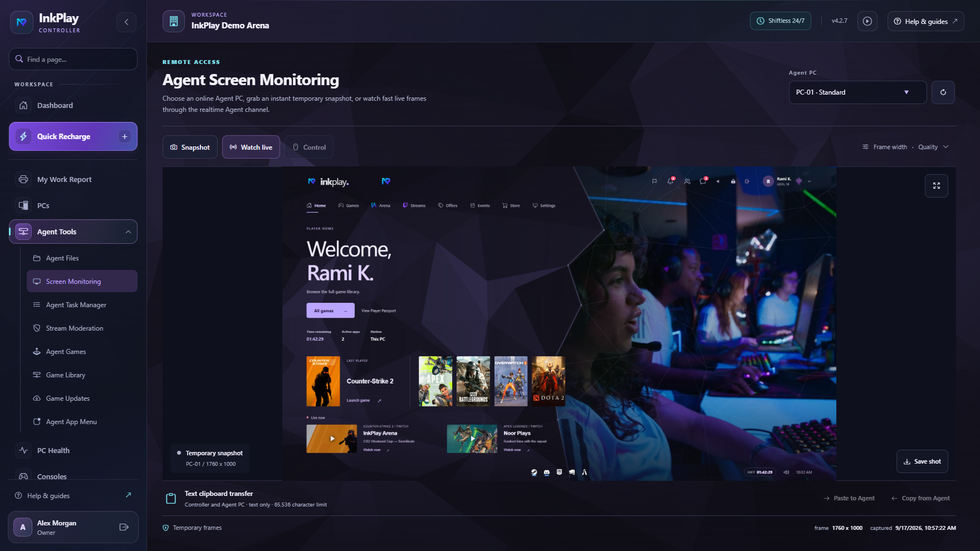Screen dimensions: 980x551
Task: Open Dashboard via its home icon
Action: [x=23, y=106]
